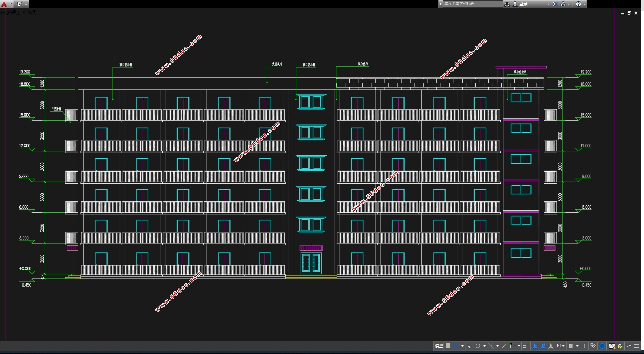
Task: Expand the arrow left of the search box
Action: pos(441,4)
